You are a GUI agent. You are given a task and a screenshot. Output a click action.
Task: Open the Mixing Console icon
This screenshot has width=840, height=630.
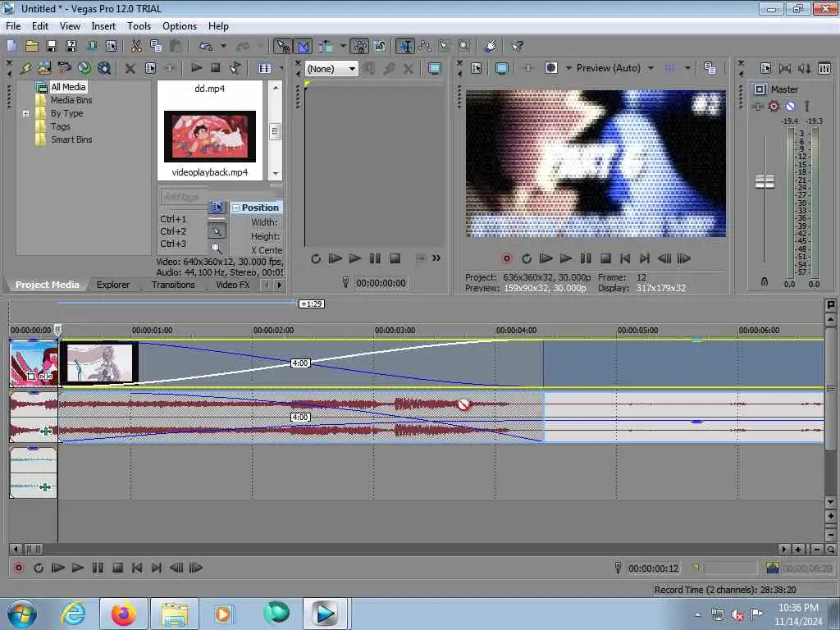coord(824,68)
